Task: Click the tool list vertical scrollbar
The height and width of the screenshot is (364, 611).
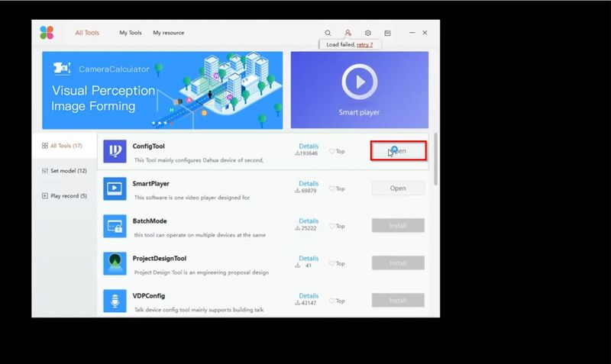Action: point(435,159)
